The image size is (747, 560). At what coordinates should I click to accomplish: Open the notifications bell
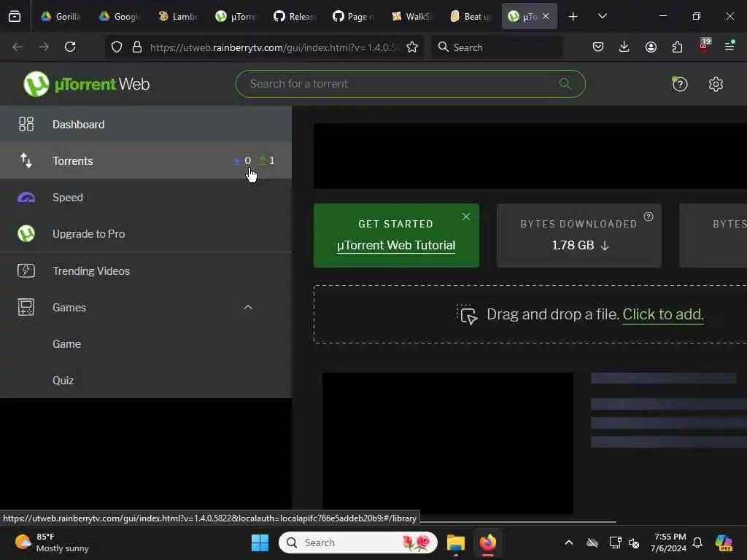point(697,542)
